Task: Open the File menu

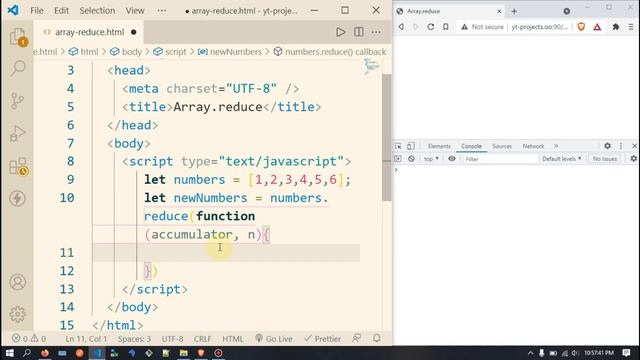Action: pos(37,11)
